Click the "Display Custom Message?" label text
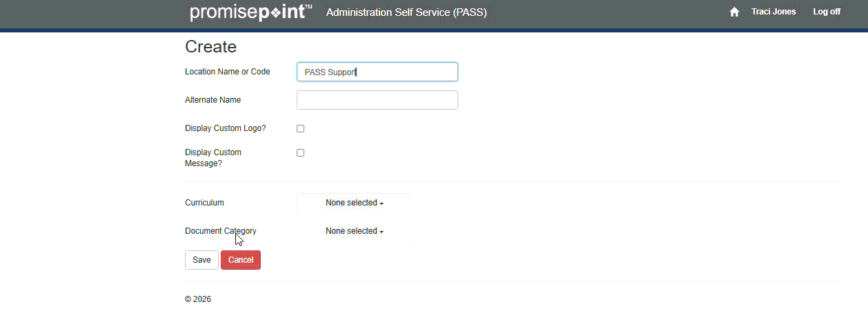This screenshot has height=320, width=868. 213,158
